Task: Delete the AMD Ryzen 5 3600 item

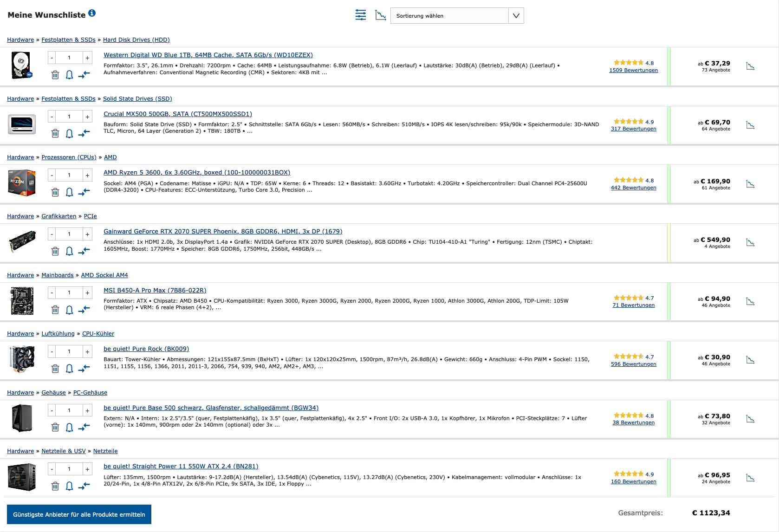Action: click(x=55, y=192)
